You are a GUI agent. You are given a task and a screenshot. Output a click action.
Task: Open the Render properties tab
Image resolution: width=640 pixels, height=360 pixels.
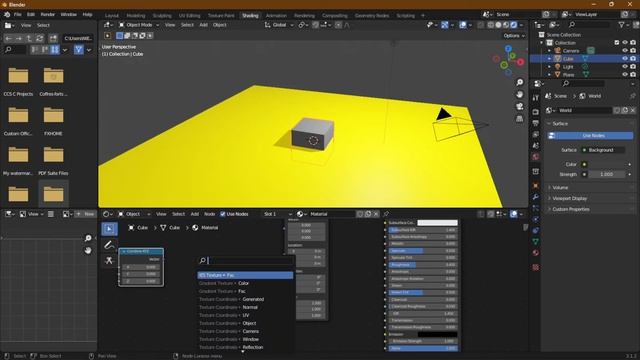tap(536, 112)
